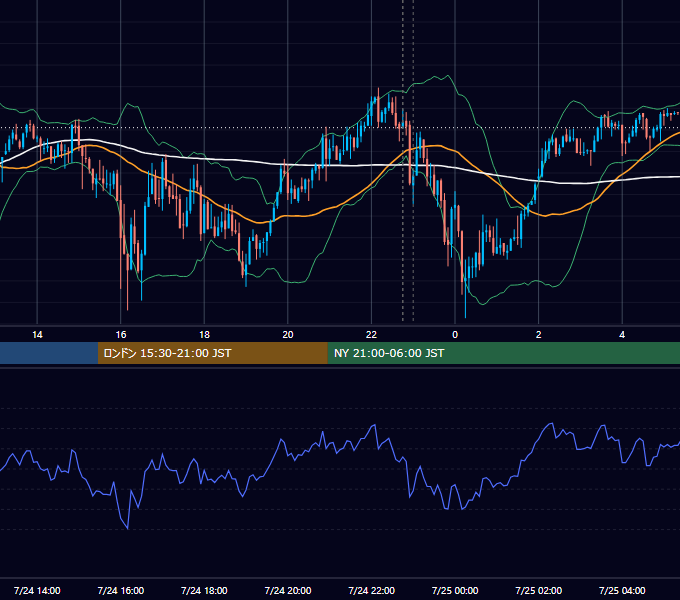Click the London 15:30-21:00 JST session band
Screen dimensions: 680x600
tap(212, 353)
